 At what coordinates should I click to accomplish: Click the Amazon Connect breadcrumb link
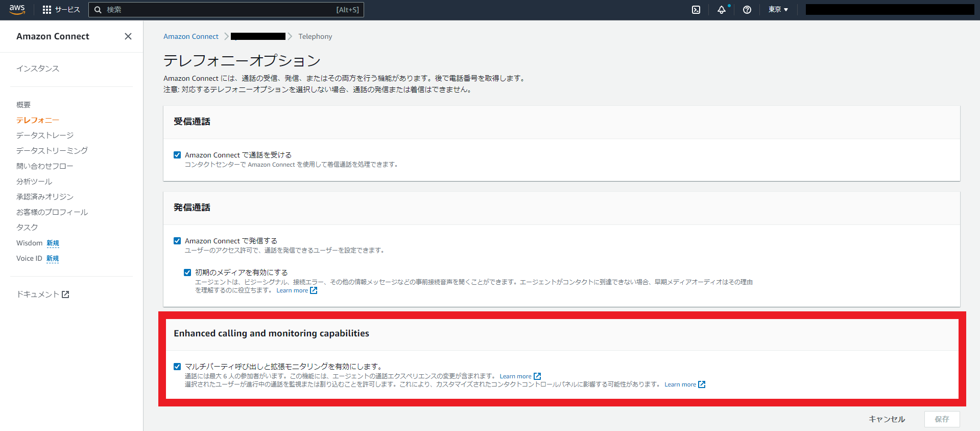coord(191,36)
